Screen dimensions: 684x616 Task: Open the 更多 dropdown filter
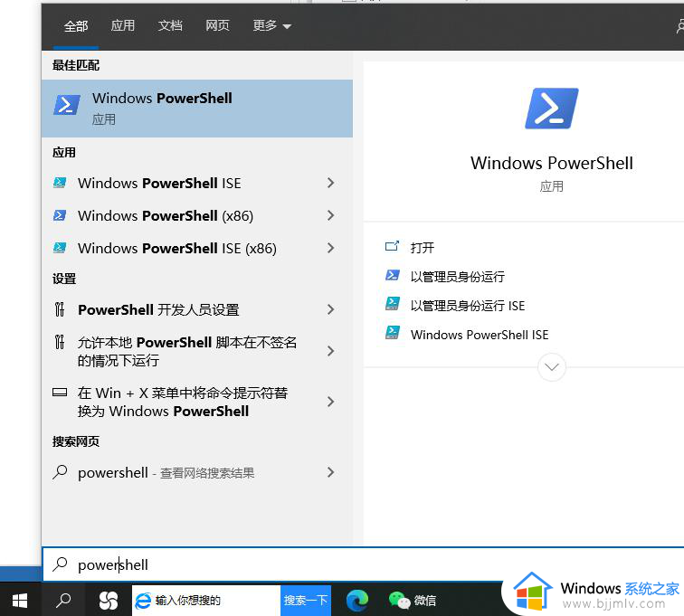tap(271, 26)
